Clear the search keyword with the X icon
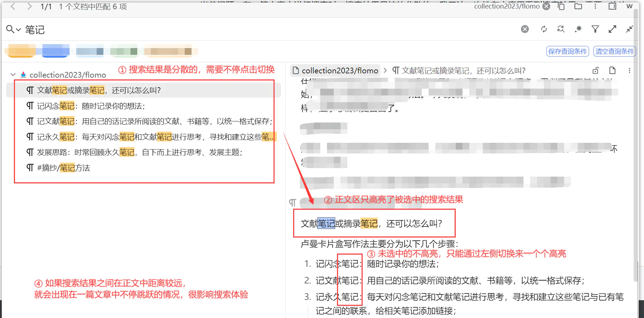 point(525,29)
